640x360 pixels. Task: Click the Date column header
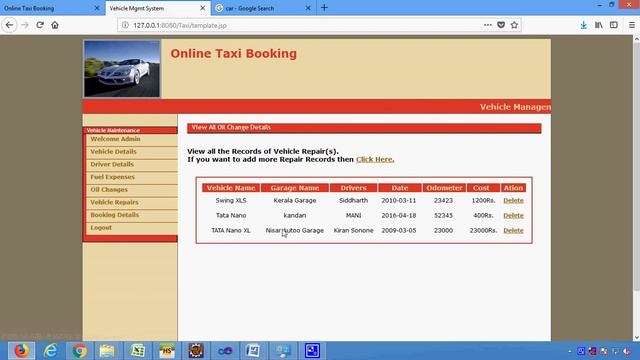pos(400,188)
